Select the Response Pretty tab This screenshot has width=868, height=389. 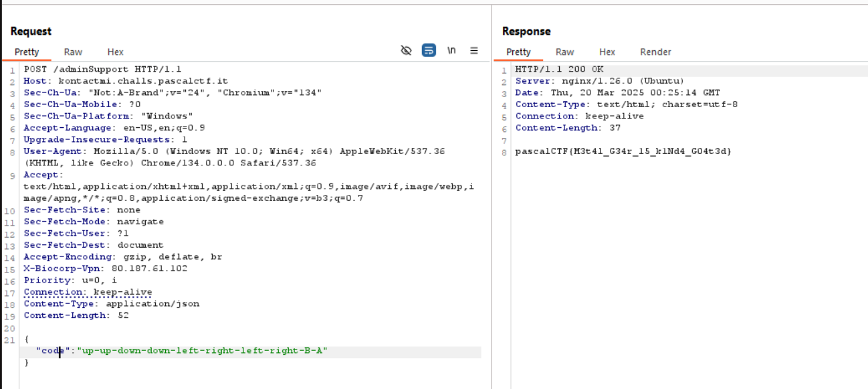[518, 52]
